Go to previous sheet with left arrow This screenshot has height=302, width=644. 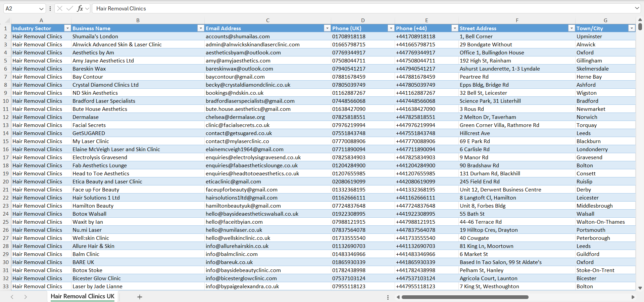tap(12, 297)
